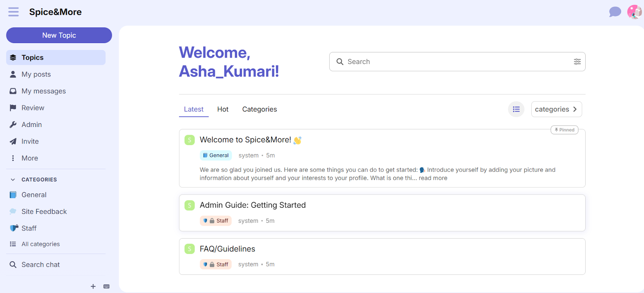Collapse the CATEGORIES sidebar section
Screen dimensions: 644x293
pos(34,180)
